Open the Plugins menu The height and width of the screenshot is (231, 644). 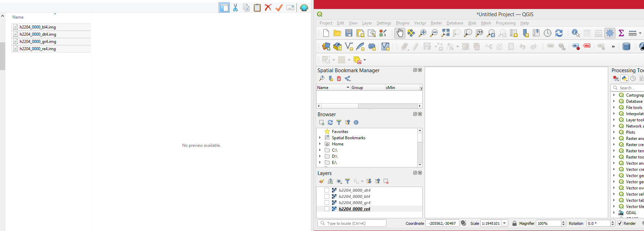(403, 23)
